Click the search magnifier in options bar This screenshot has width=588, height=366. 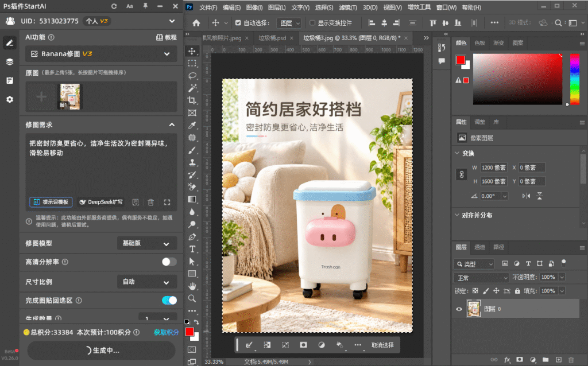point(558,23)
